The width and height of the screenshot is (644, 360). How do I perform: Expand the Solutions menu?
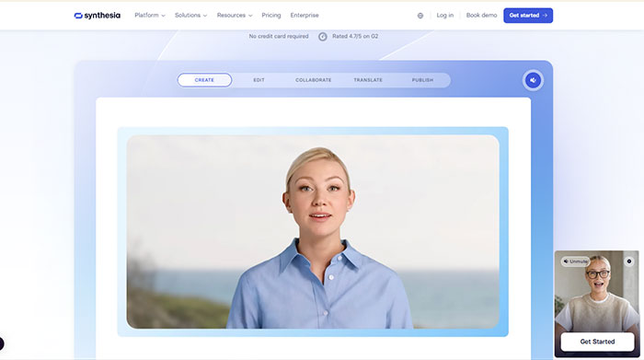190,16
